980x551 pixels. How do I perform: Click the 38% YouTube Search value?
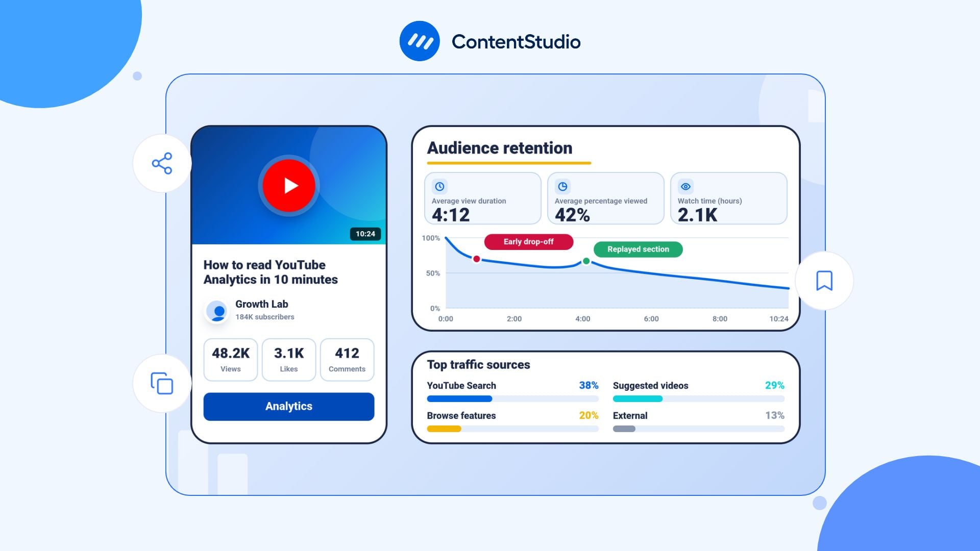click(589, 386)
